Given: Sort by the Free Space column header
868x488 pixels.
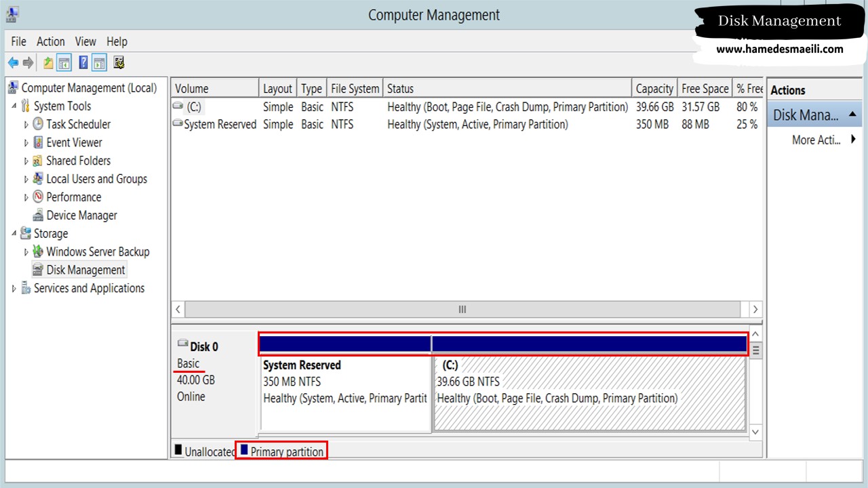Looking at the screenshot, I should click(x=705, y=89).
